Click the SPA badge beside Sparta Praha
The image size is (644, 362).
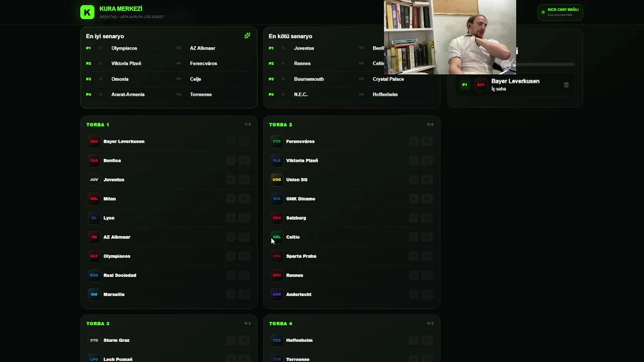(x=277, y=256)
